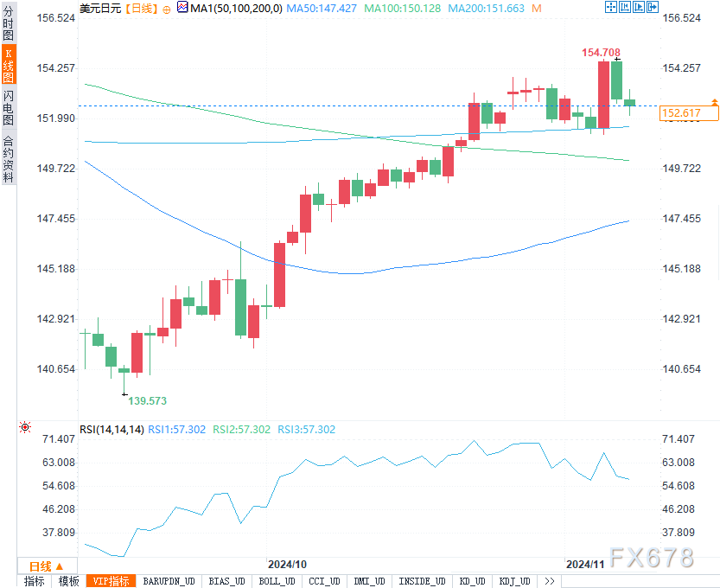Switch to 闪电图 view in left sidebar
The width and height of the screenshot is (720, 588).
click(x=8, y=107)
